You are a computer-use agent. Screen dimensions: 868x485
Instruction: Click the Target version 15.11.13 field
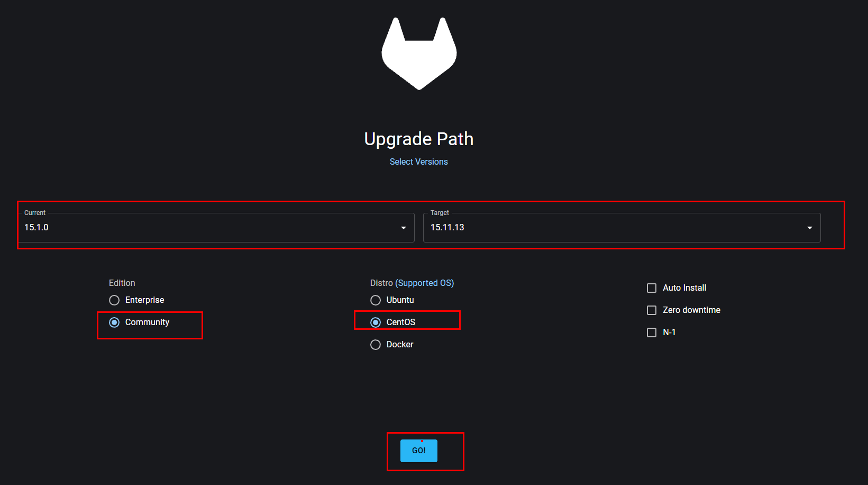tap(622, 228)
